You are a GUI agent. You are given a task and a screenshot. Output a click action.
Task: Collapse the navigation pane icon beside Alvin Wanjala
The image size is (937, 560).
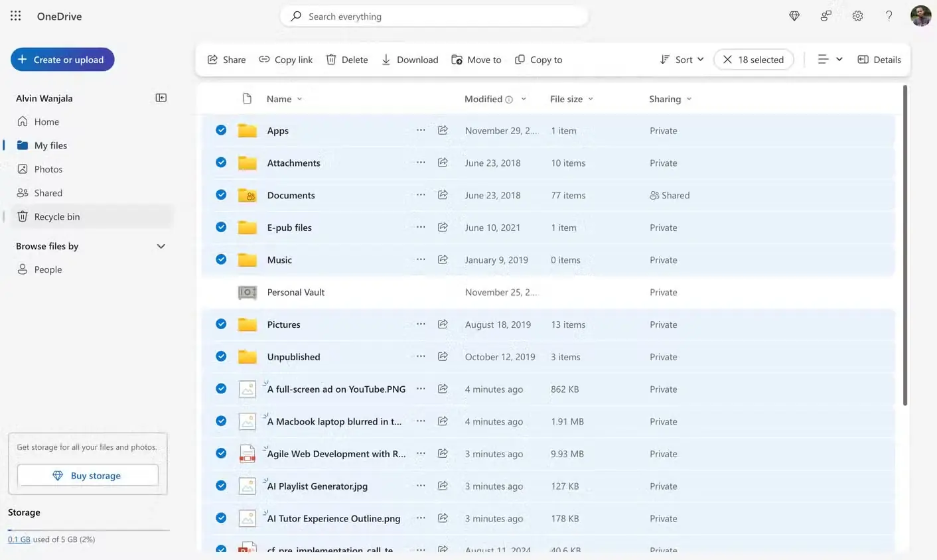click(x=161, y=98)
